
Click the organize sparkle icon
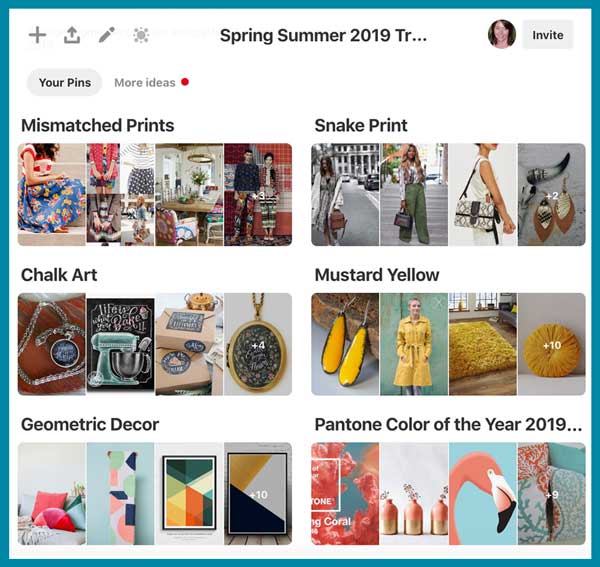141,35
